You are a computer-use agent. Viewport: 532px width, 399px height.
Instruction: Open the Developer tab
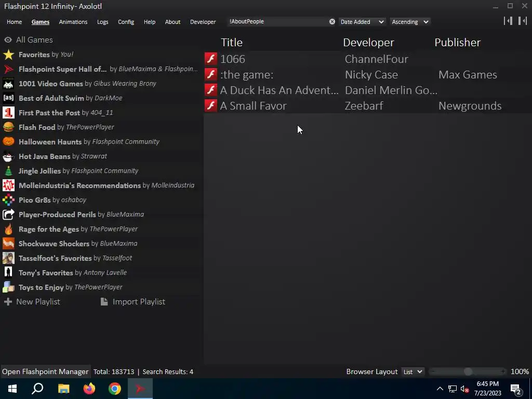[x=203, y=22]
